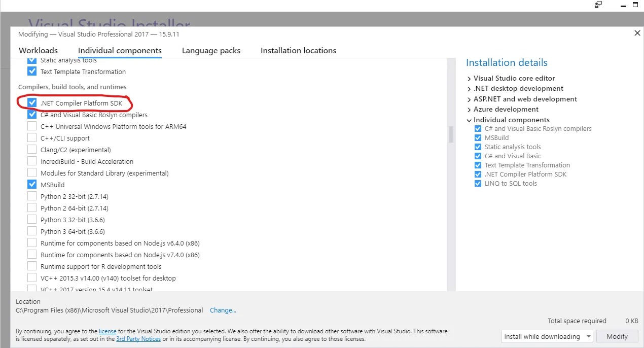
Task: Check Python 3 32-bit (3.6.6)
Action: (x=32, y=220)
